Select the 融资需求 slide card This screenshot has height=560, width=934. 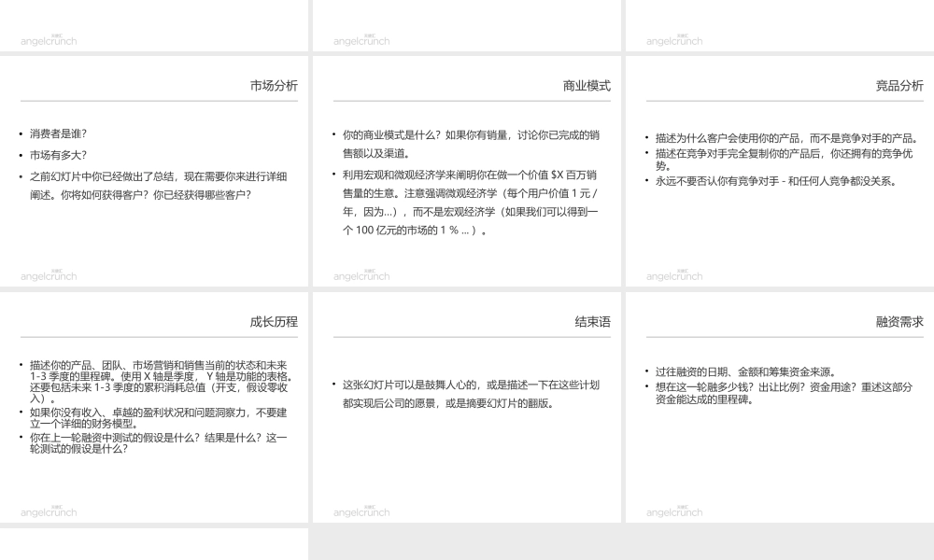[x=778, y=408]
